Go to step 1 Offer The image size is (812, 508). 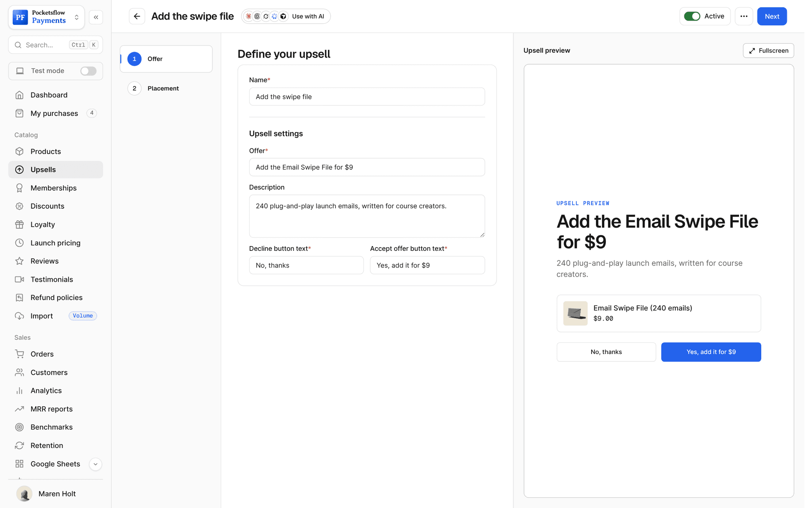pyautogui.click(x=166, y=59)
